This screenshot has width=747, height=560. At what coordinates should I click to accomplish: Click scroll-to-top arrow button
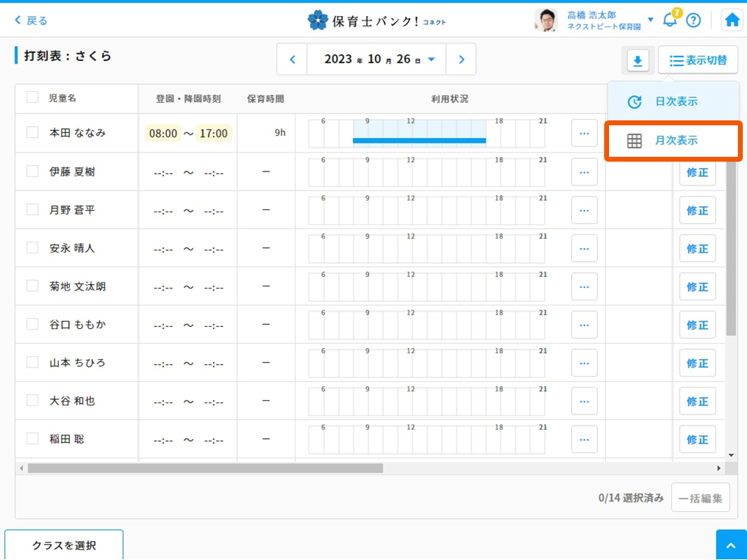731,545
